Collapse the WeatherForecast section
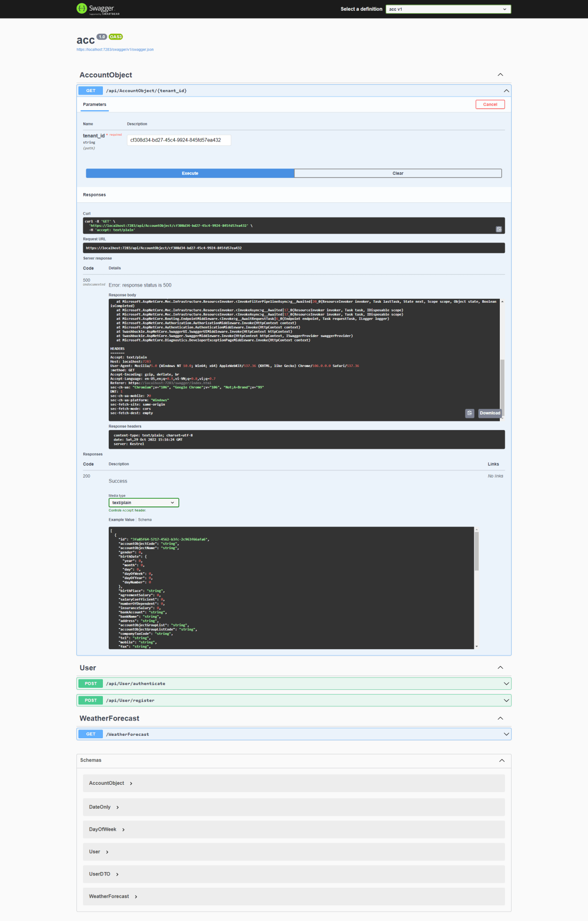This screenshot has height=921, width=588. tap(500, 718)
